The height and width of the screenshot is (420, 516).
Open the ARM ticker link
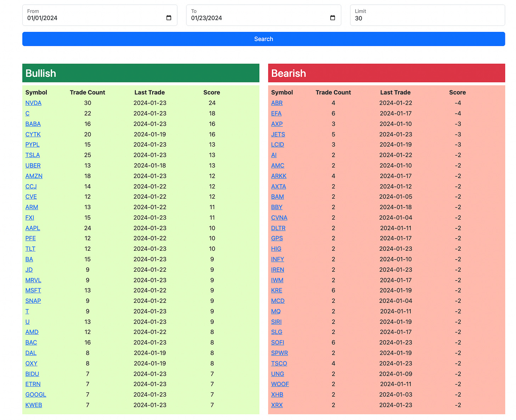coord(32,207)
